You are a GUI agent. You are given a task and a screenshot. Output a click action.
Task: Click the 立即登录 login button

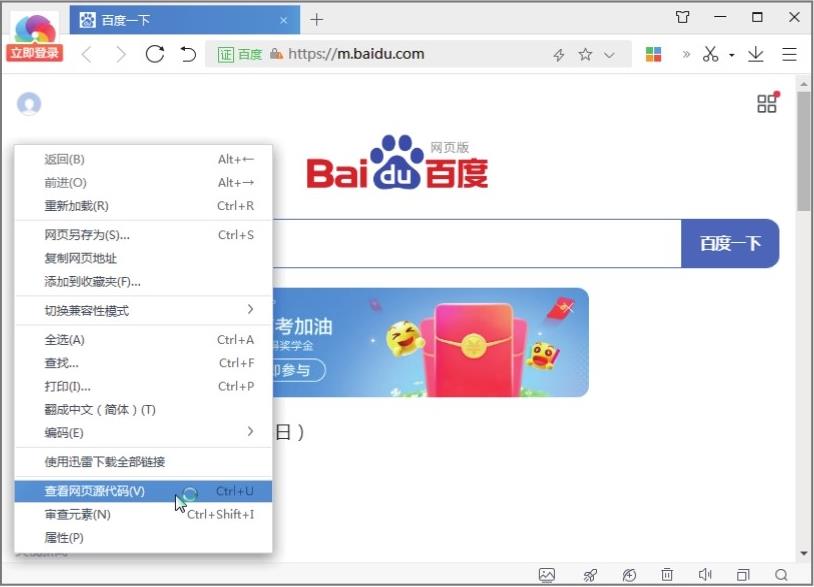click(35, 53)
